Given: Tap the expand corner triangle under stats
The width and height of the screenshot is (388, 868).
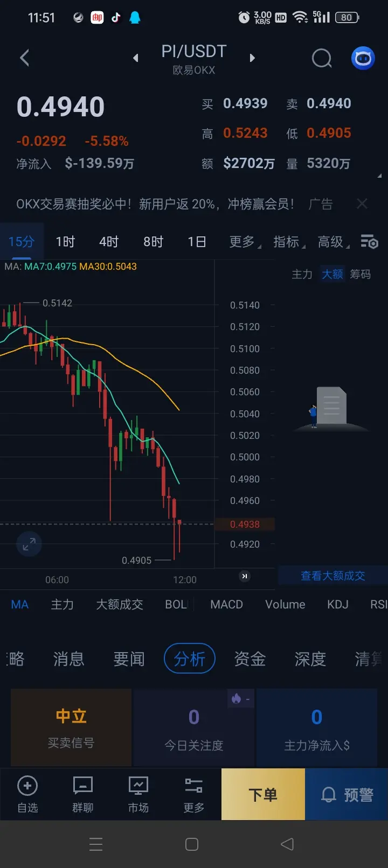Looking at the screenshot, I should 380,176.
